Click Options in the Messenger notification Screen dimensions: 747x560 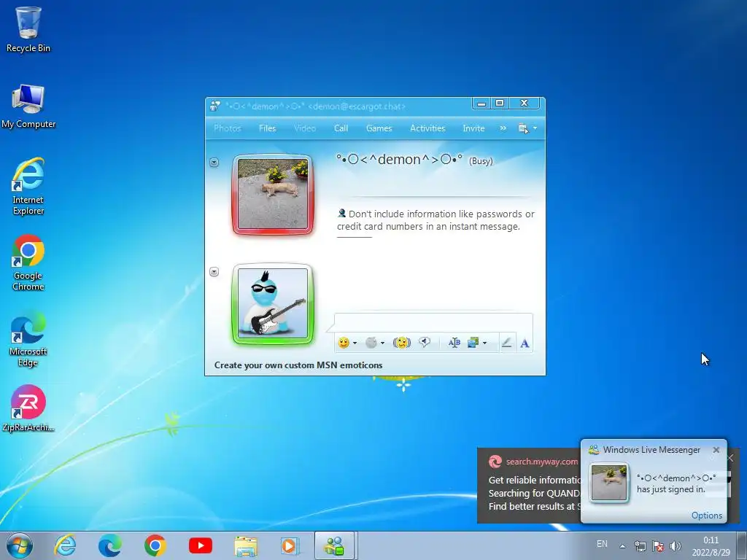[706, 516]
